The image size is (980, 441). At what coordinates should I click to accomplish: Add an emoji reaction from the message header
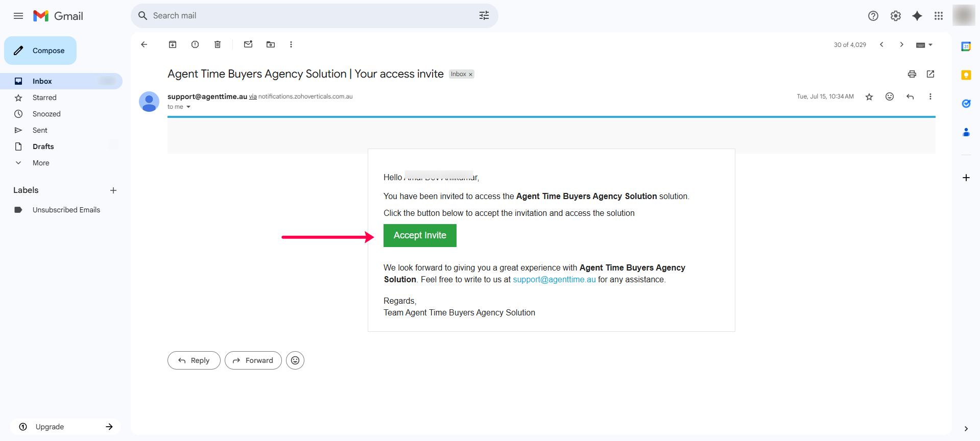[889, 96]
